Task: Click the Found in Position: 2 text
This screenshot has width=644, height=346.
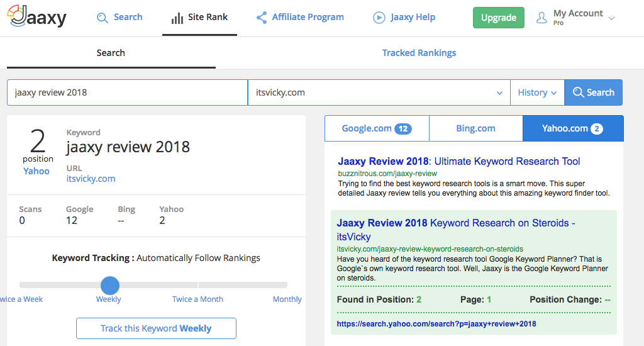Action: 379,299
